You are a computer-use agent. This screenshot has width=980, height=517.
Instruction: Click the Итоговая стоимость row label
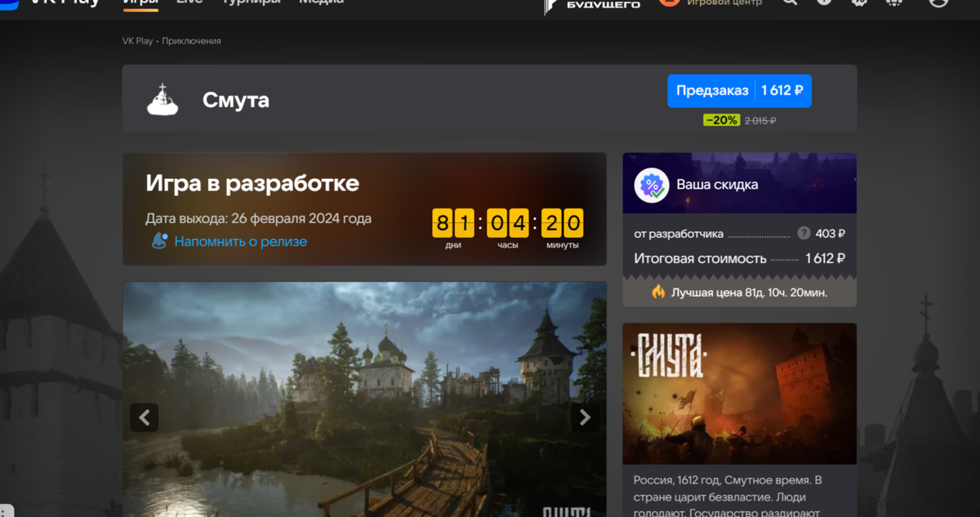click(x=700, y=259)
